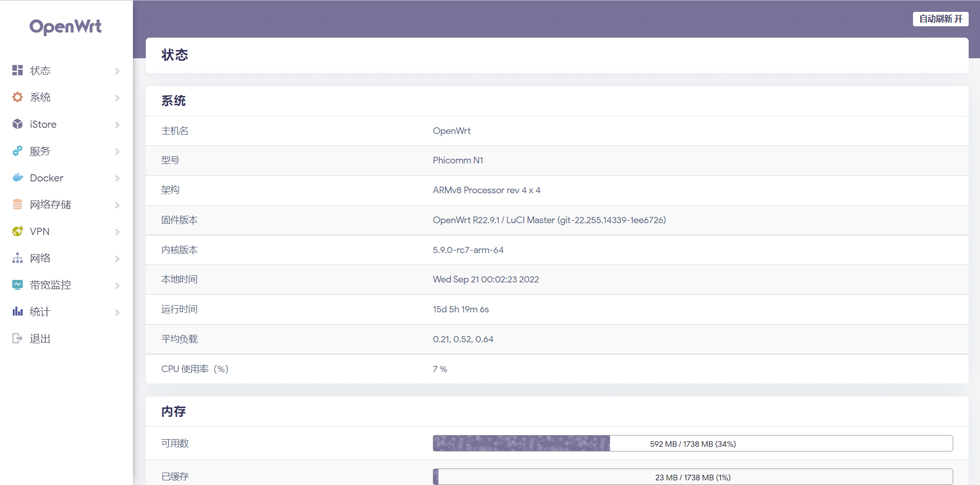
Task: Expand the Docker menu chevron
Action: point(117,178)
